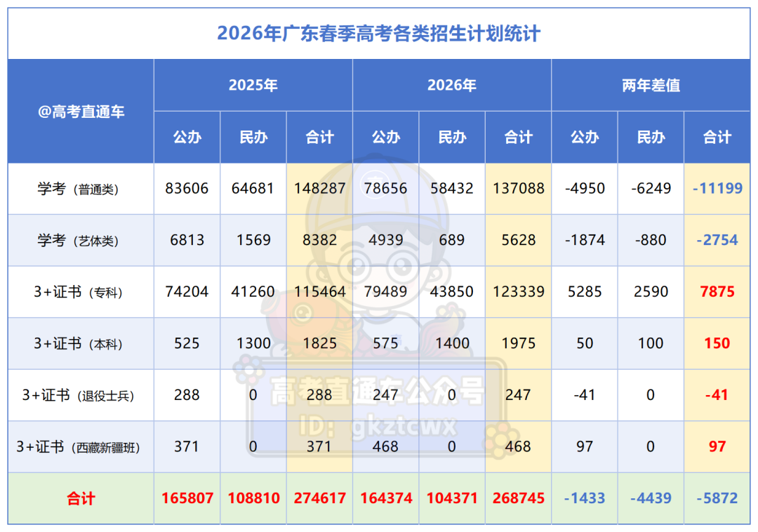Select total value 104371
The image size is (758, 532).
click(x=452, y=498)
